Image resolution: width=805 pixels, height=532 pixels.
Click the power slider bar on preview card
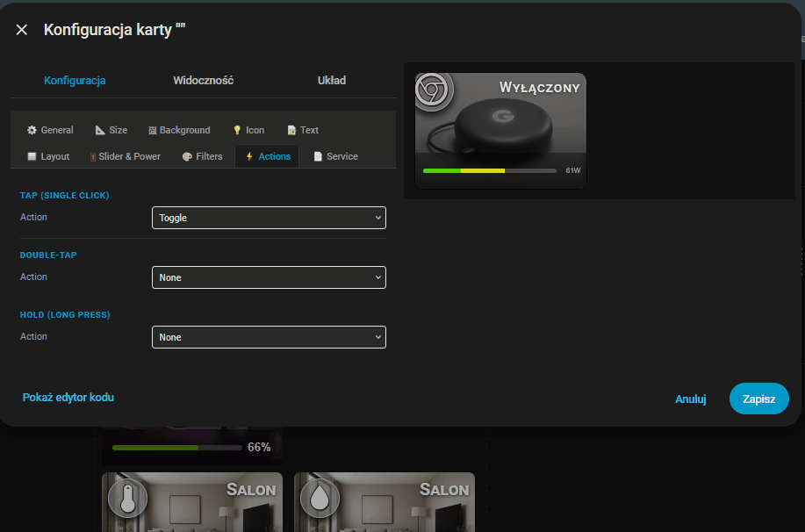(489, 170)
